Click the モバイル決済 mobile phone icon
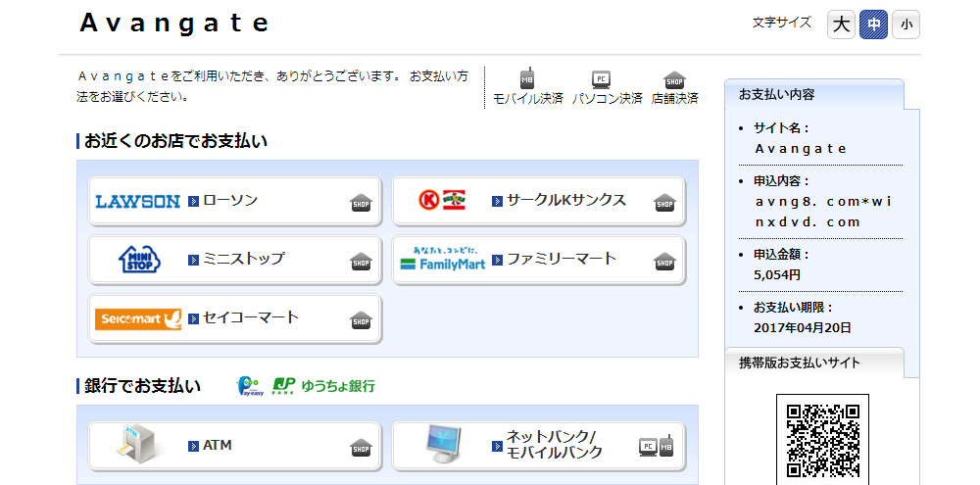The width and height of the screenshot is (980, 485). pos(527,77)
